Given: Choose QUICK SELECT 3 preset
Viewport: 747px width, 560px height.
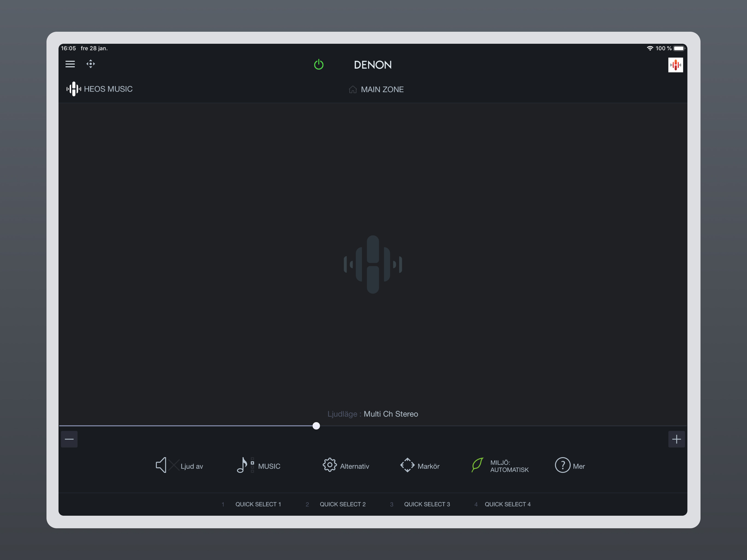Looking at the screenshot, I should 427,504.
